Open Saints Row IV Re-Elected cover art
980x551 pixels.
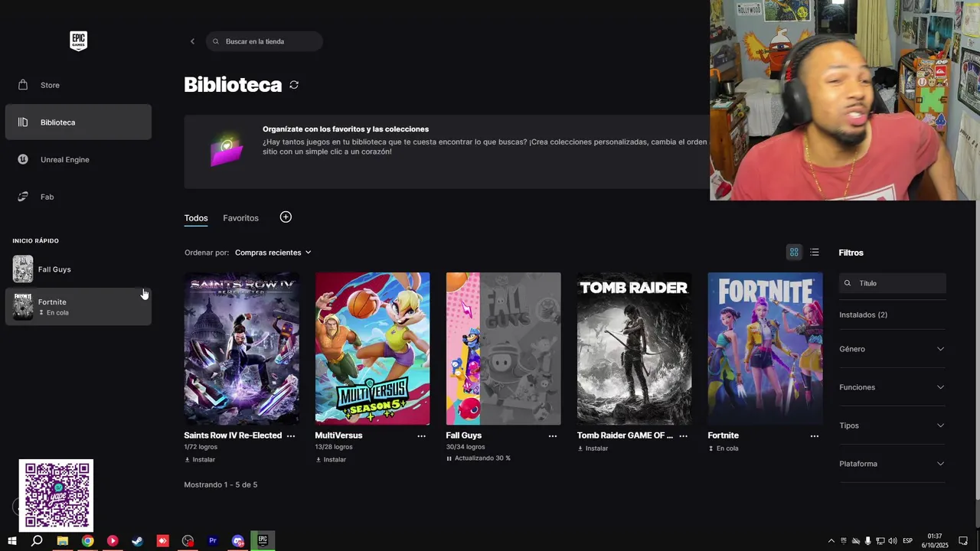click(241, 348)
